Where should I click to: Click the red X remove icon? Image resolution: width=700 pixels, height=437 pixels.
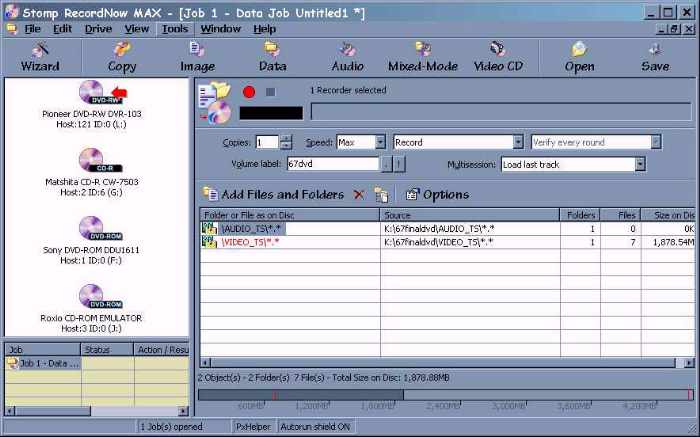point(358,195)
